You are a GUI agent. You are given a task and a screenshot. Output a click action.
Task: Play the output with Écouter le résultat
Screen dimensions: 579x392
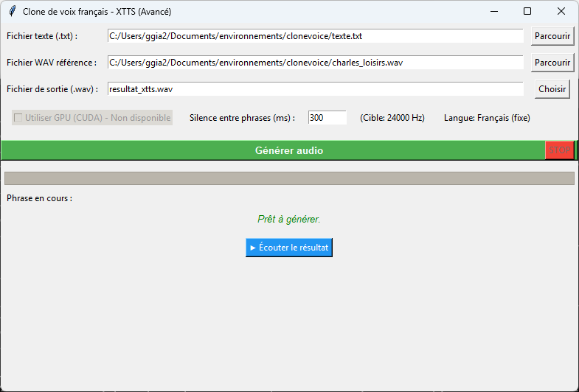(x=289, y=248)
